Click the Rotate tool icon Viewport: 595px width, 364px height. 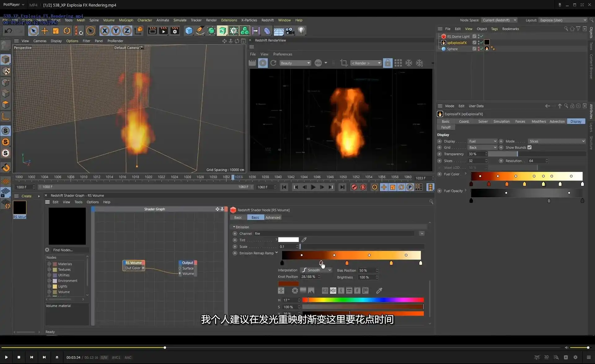coord(67,31)
